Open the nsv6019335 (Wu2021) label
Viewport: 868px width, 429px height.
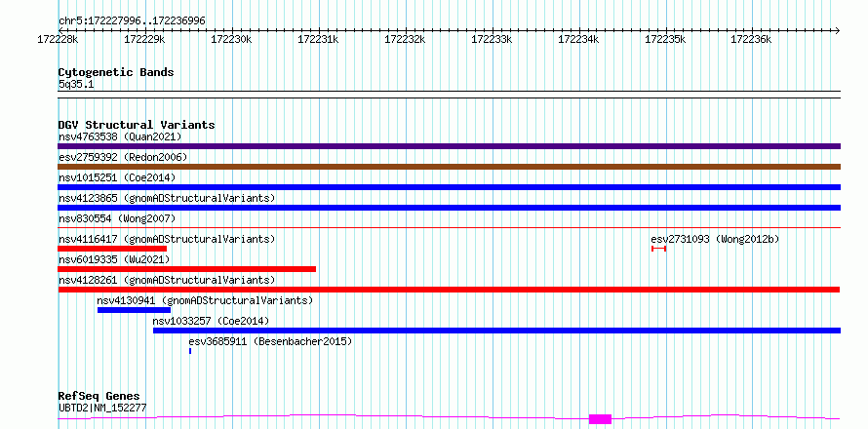114,259
